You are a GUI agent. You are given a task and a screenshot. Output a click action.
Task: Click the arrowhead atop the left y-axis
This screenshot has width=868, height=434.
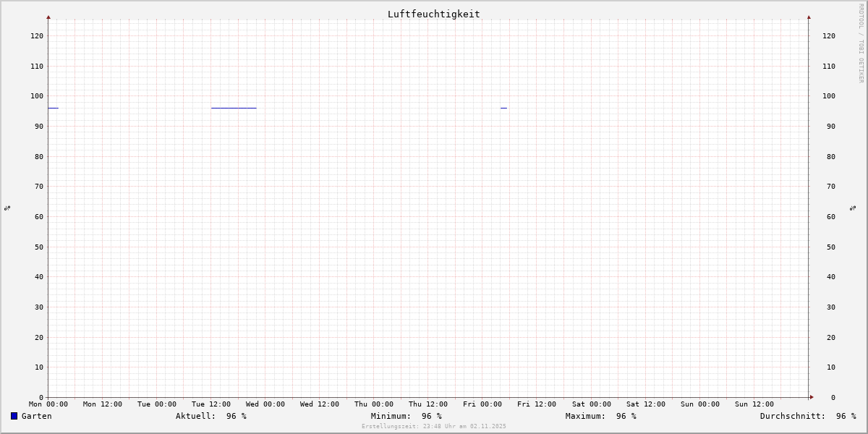pyautogui.click(x=48, y=17)
